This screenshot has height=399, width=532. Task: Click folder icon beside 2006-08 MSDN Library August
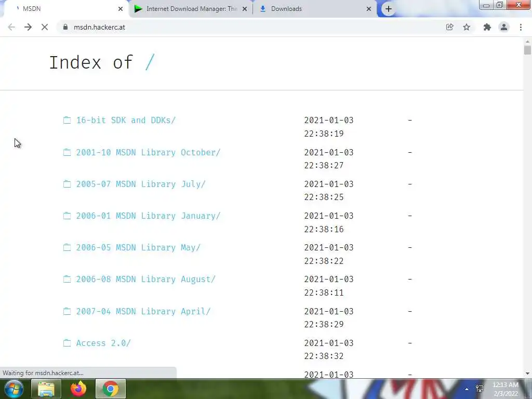coord(67,279)
